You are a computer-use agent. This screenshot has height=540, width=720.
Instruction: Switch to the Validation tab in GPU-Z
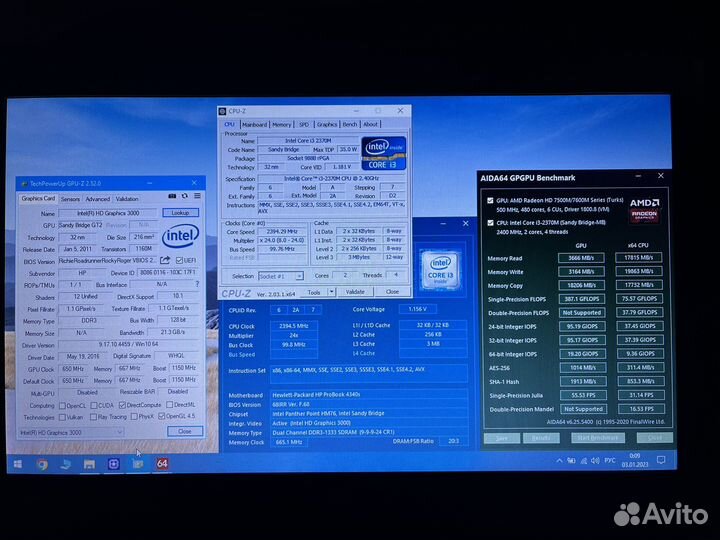tap(127, 199)
